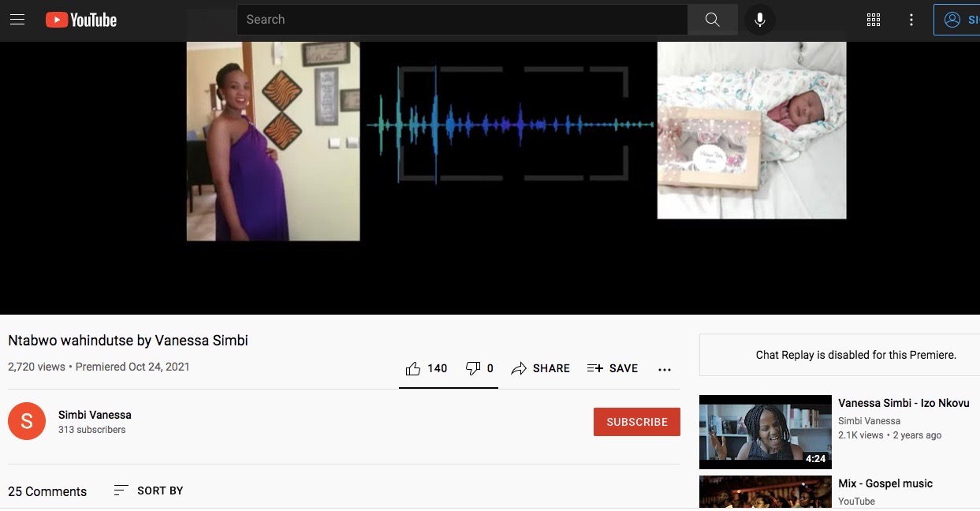Open the hamburger guide menu
This screenshot has height=511, width=980.
tap(17, 20)
